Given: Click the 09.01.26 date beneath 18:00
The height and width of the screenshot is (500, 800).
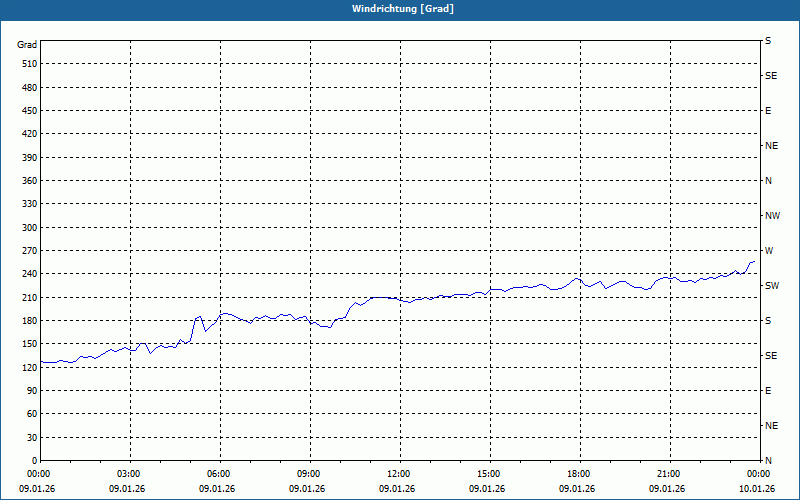Looking at the screenshot, I should [577, 489].
